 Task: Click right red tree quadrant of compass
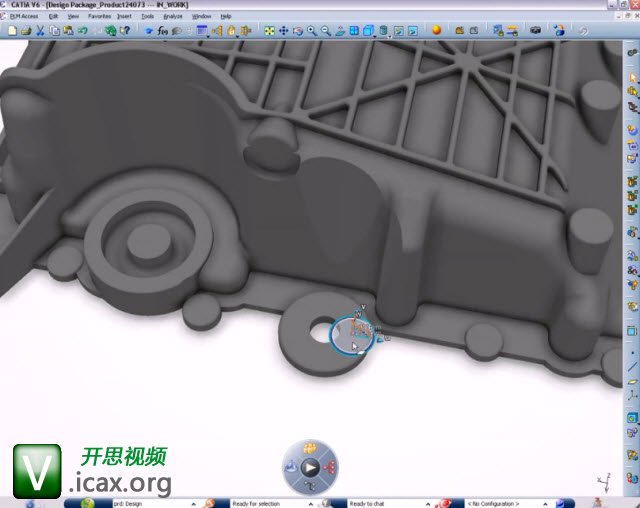point(329,467)
